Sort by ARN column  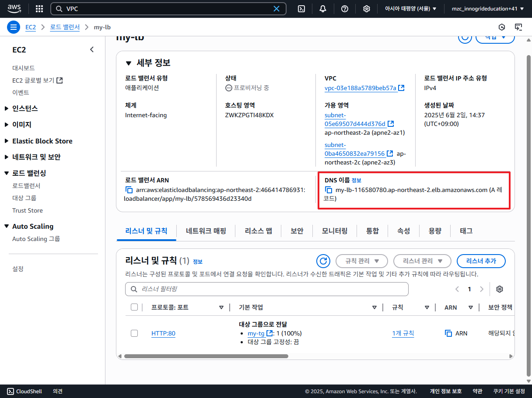[471, 307]
